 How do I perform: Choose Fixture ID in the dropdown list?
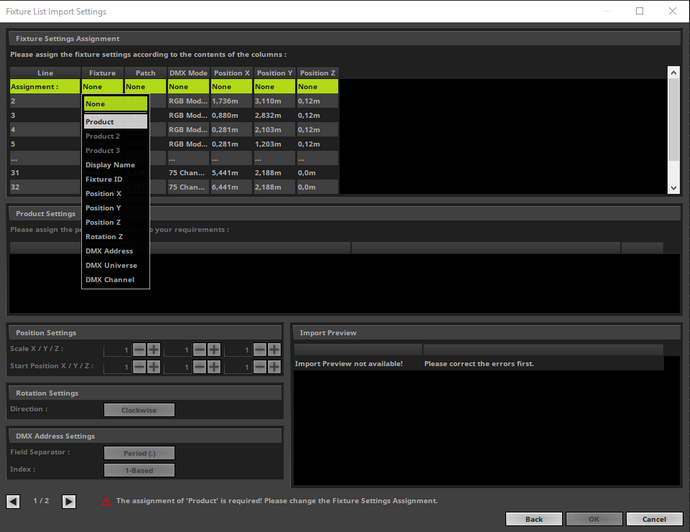pyautogui.click(x=116, y=179)
